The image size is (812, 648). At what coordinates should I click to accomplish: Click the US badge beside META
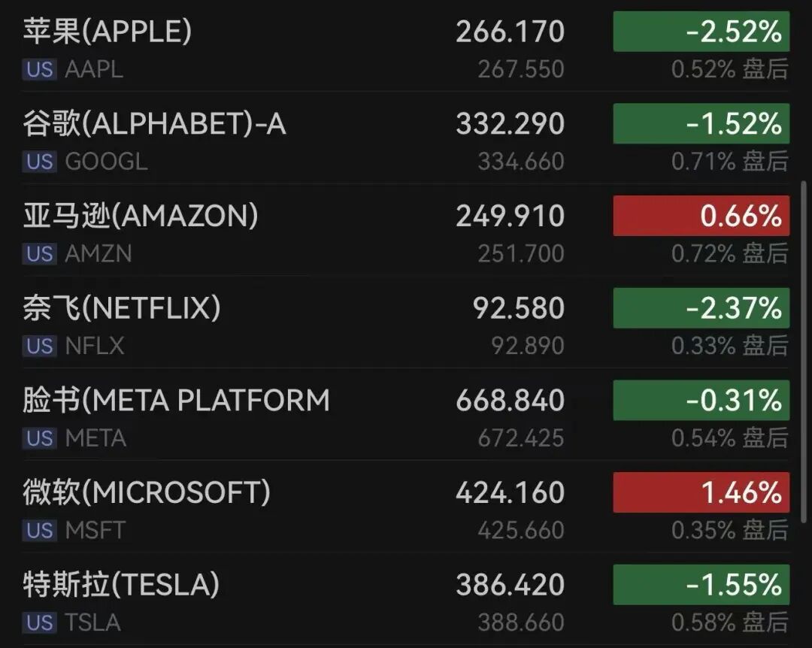39,438
